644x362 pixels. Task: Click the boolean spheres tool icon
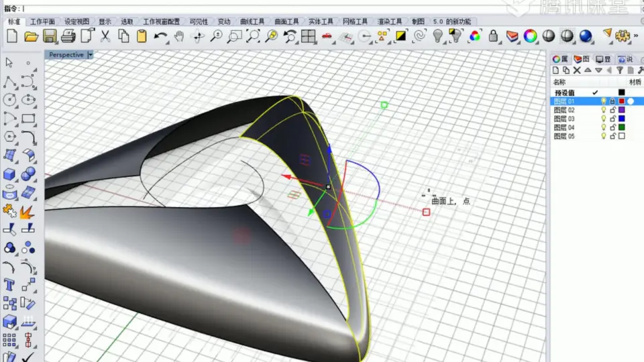coord(28,174)
